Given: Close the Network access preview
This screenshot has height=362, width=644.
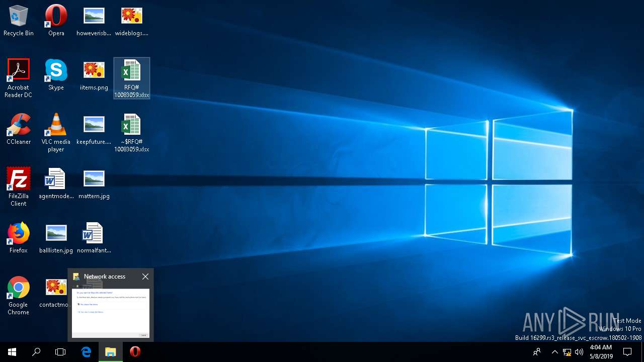Looking at the screenshot, I should click(145, 277).
